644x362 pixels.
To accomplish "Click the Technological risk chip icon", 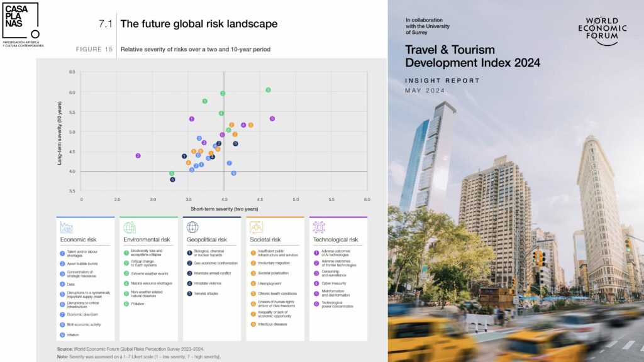I will (x=319, y=228).
